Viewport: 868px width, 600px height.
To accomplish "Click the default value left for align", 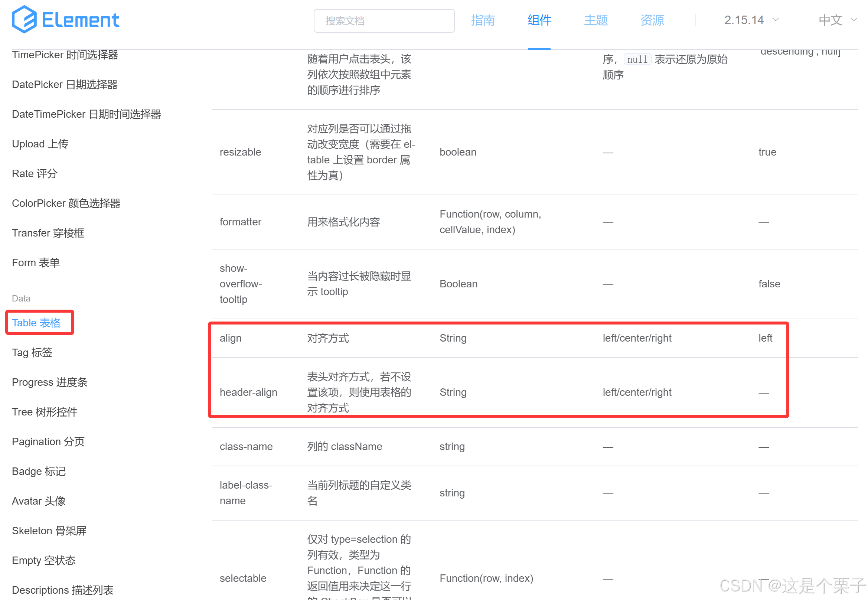I will pos(766,338).
